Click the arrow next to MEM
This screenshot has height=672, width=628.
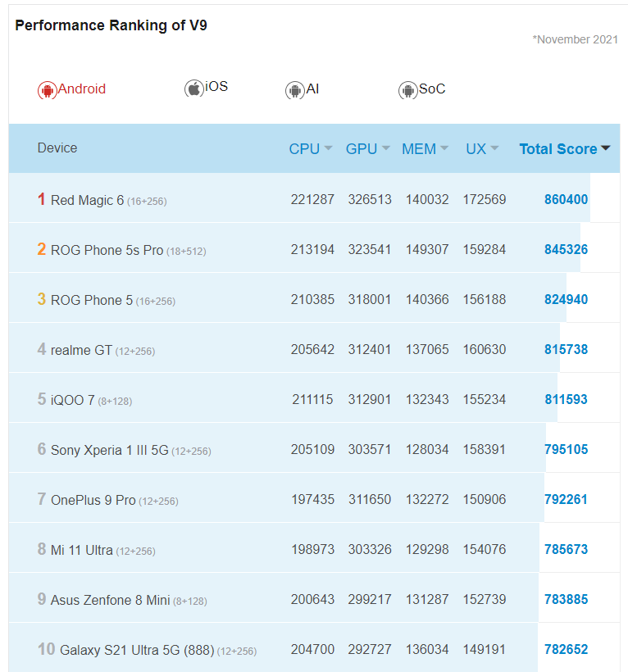444,148
